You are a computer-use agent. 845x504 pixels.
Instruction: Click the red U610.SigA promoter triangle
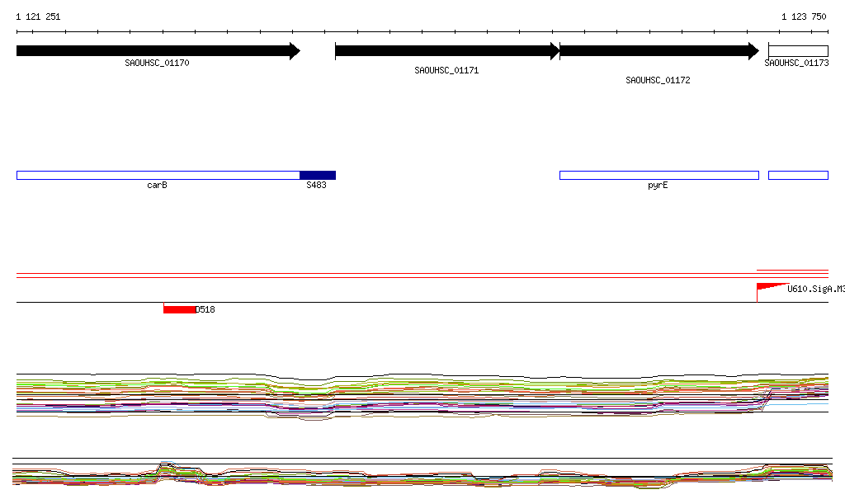(767, 287)
